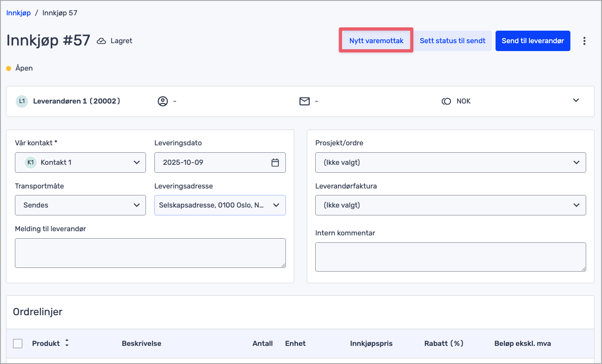Click the three-dot more options icon
Screen dimensions: 602x364
tap(584, 41)
